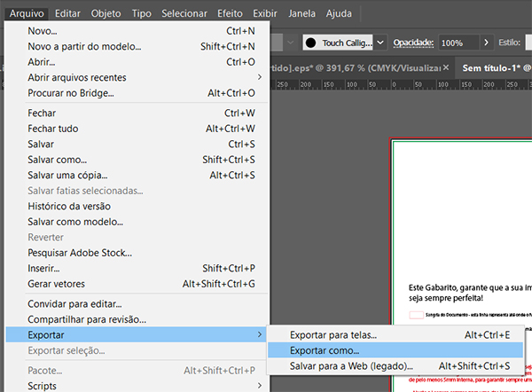
Task: Click the Opacidade 100% input field
Action: click(458, 43)
